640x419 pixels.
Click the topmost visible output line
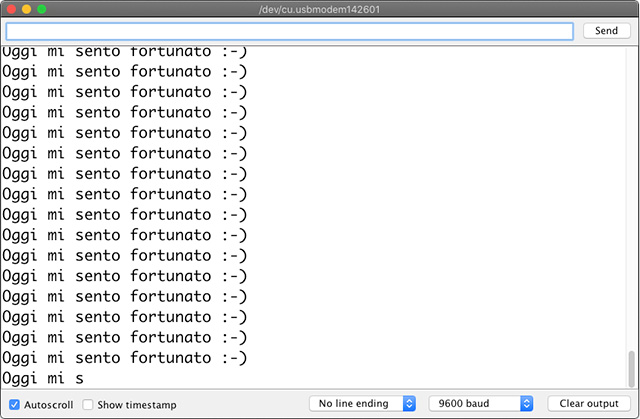[x=124, y=51]
